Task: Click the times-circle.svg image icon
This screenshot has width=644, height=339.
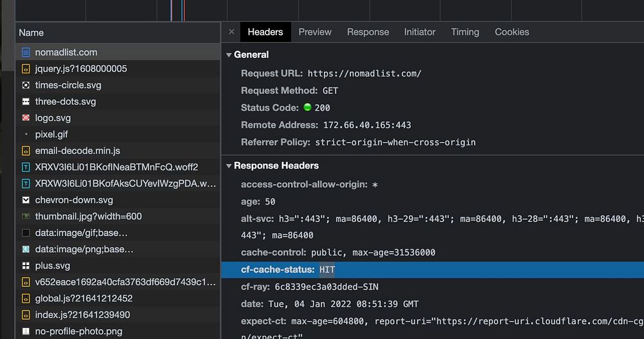Action: pyautogui.click(x=26, y=85)
